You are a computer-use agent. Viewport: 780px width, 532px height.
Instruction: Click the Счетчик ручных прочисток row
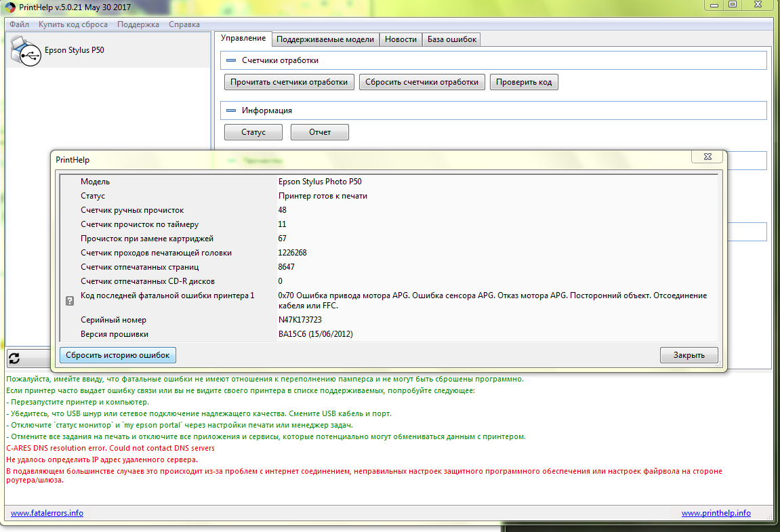click(x=388, y=210)
